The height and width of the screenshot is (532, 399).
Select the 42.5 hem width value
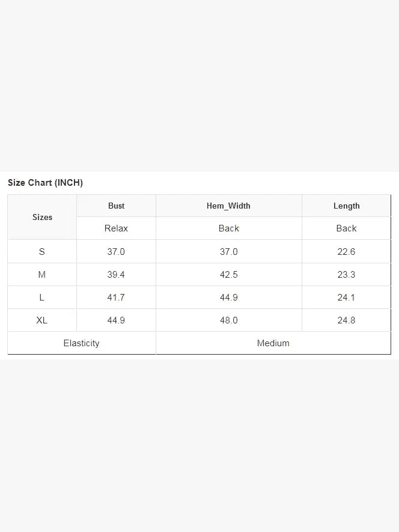[x=229, y=275]
